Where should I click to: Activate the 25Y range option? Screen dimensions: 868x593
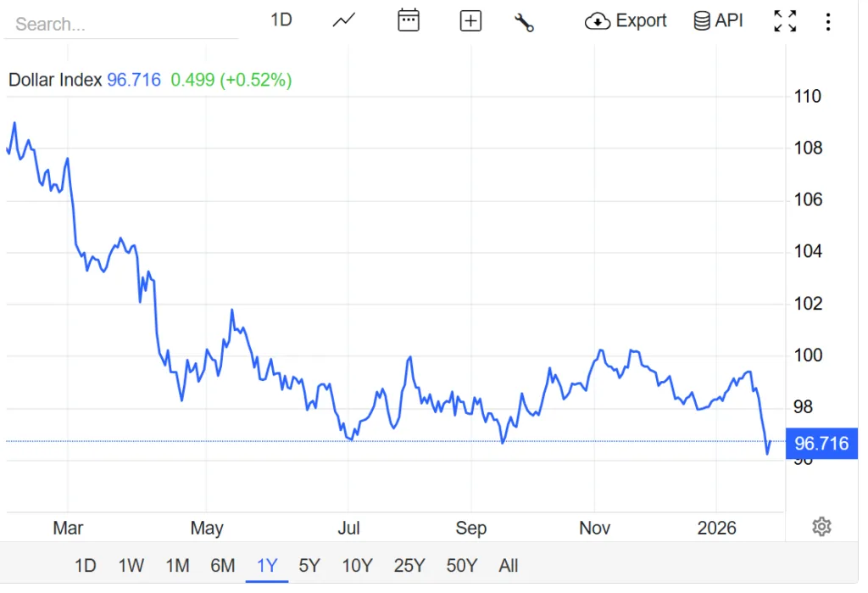[409, 565]
